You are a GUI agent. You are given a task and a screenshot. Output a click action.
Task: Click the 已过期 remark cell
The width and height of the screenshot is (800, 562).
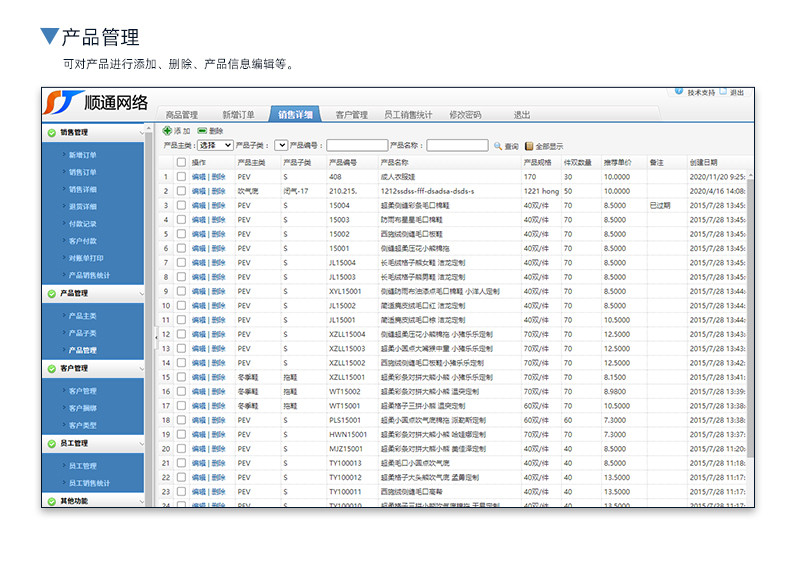[x=660, y=206]
